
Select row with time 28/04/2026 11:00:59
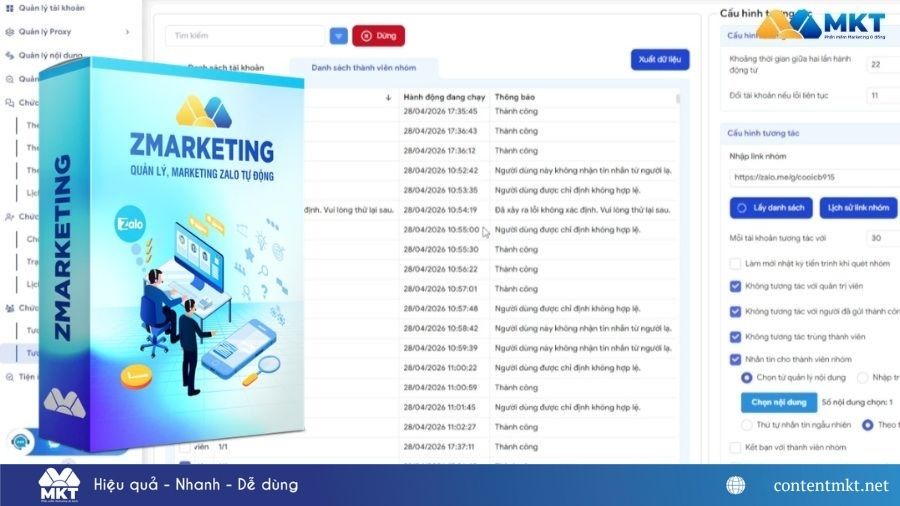tap(440, 388)
